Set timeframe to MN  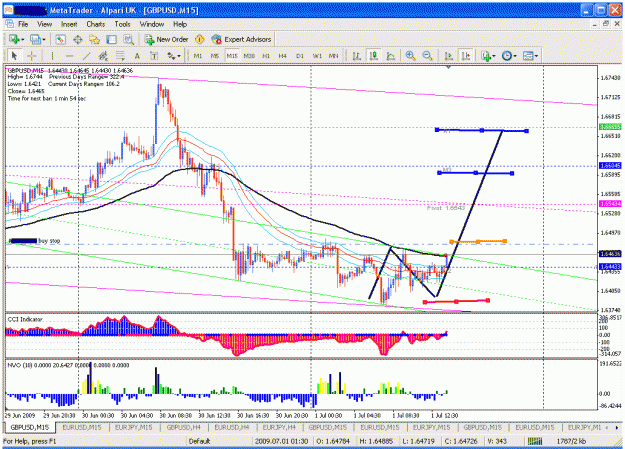(333, 56)
